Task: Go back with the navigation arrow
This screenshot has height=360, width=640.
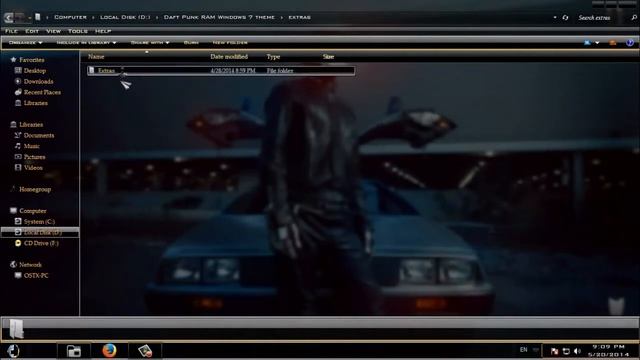Action: tap(8, 18)
